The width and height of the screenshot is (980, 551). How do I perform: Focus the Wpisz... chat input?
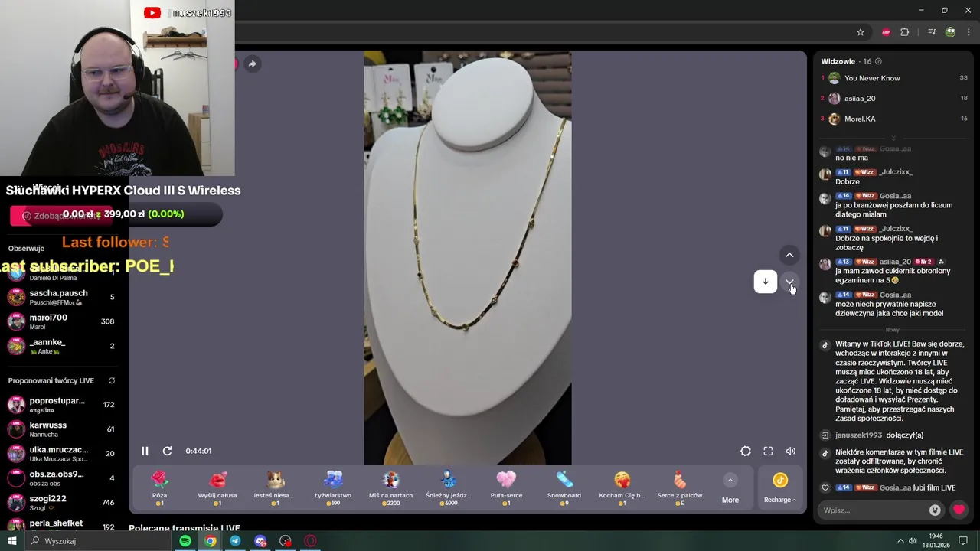tap(873, 510)
